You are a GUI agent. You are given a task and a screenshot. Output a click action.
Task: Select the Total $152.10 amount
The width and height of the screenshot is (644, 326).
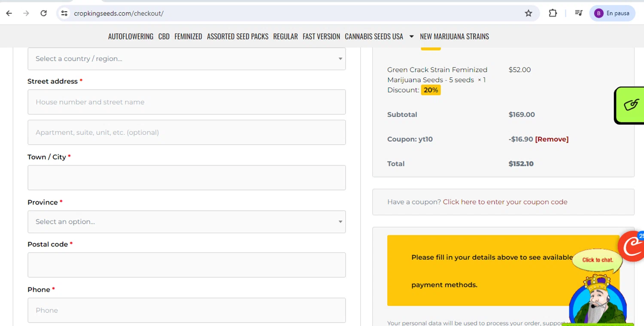point(521,164)
